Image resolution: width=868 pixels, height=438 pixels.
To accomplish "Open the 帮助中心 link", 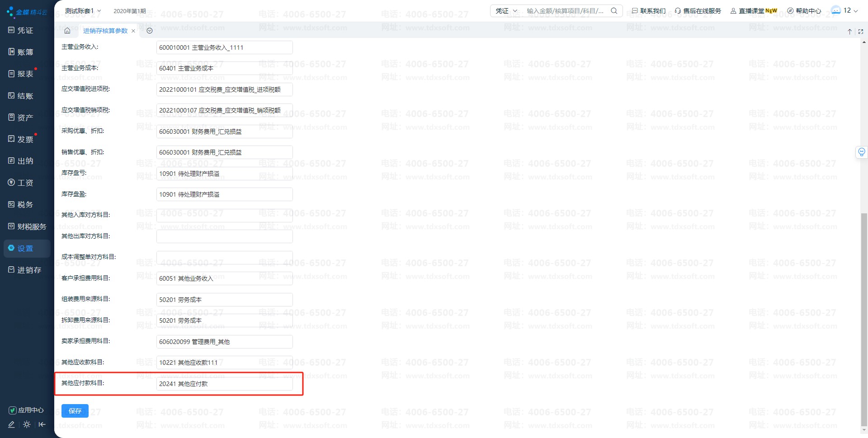I will click(804, 11).
